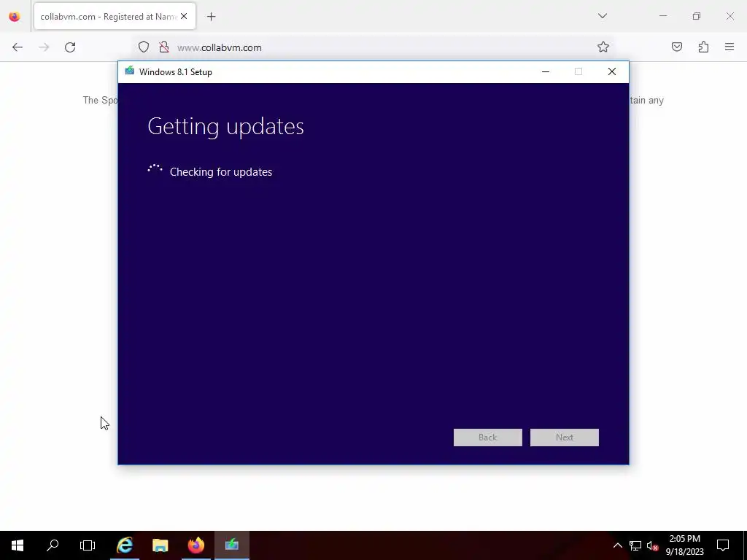Viewport: 747px width, 560px height.
Task: Switch to Firefox on the taskbar
Action: click(196, 545)
